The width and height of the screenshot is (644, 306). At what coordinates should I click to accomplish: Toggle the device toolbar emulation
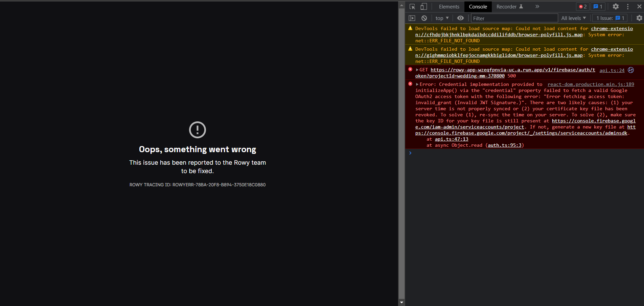pos(423,6)
